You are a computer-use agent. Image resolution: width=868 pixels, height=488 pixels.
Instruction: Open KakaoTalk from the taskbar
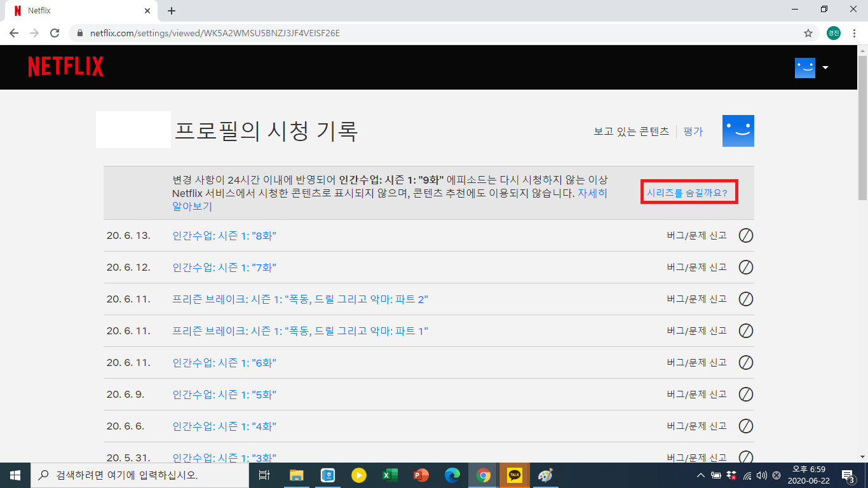pos(514,475)
